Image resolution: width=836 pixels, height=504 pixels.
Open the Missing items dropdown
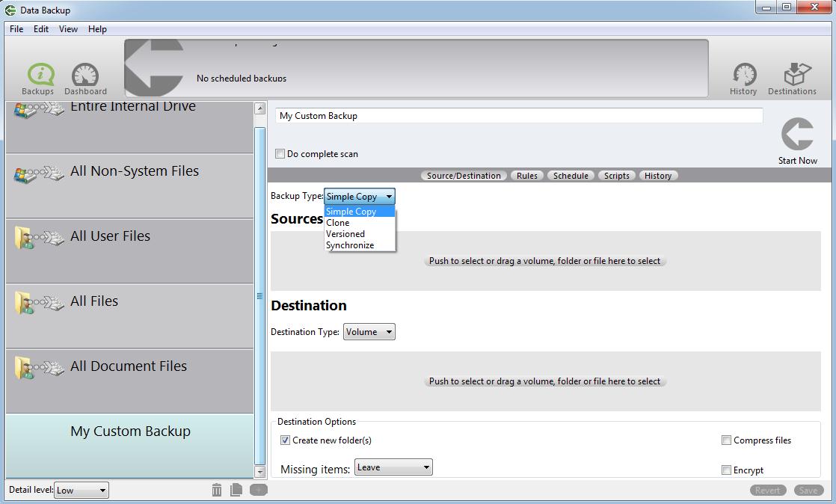[x=394, y=467]
